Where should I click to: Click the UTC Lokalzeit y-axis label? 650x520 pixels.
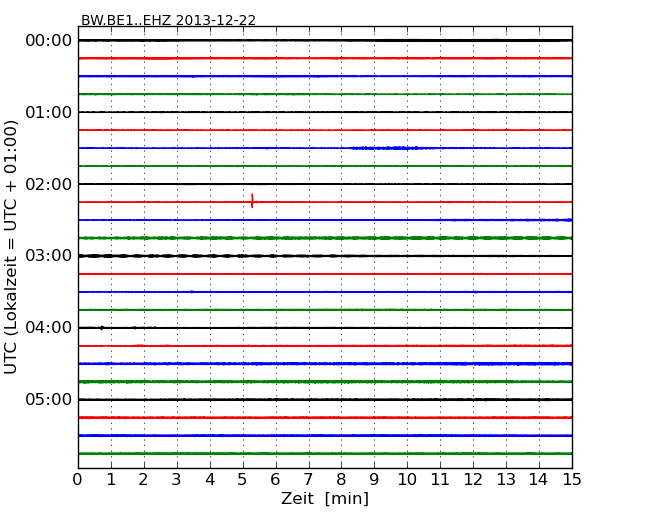[x=10, y=247]
